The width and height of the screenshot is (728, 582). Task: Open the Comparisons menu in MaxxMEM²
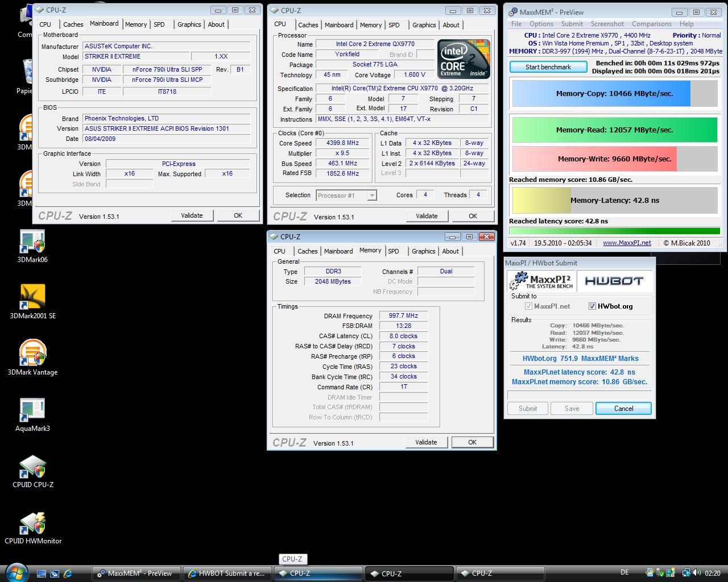(651, 24)
